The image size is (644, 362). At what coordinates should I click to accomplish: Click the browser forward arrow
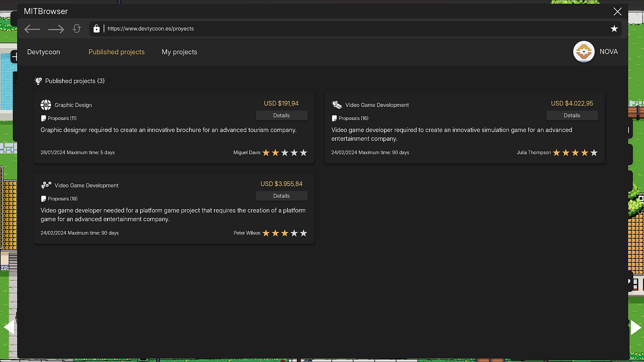click(56, 29)
